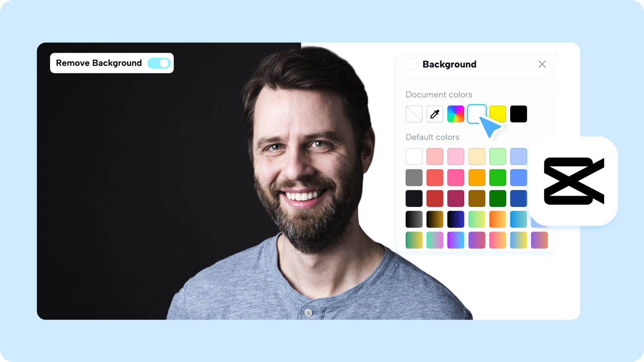The height and width of the screenshot is (362, 644).
Task: Apply the black-to-gray gradient swatch
Action: tap(414, 219)
